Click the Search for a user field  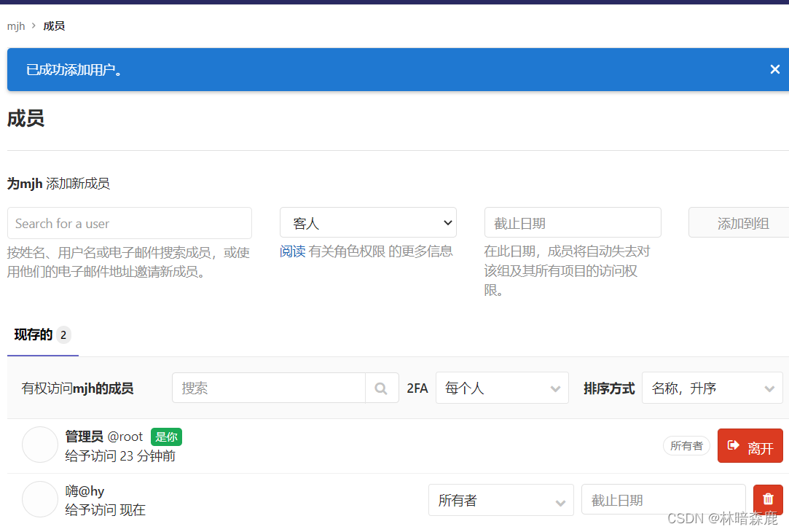129,222
